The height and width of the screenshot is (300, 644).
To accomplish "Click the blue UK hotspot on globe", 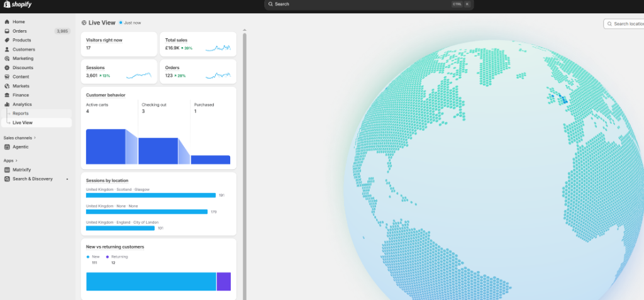I will (x=564, y=100).
